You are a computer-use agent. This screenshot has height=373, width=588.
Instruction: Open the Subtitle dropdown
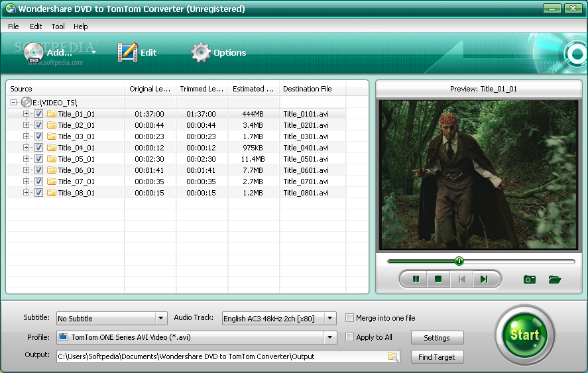point(161,318)
